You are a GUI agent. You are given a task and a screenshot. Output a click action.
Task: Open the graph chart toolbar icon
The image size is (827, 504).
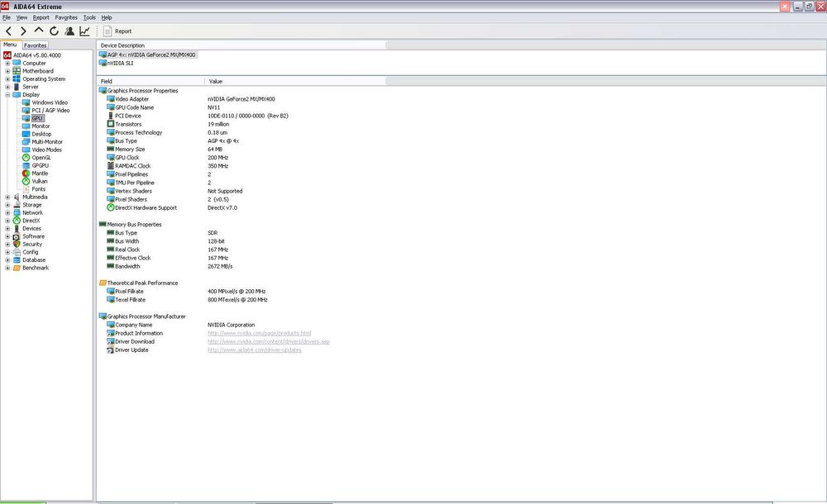click(84, 31)
